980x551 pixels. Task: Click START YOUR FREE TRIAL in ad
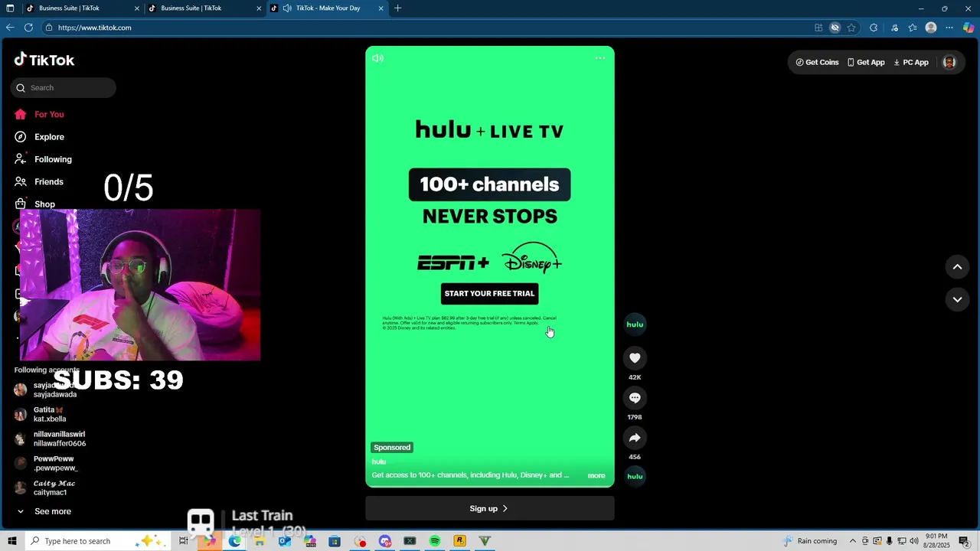coord(489,294)
